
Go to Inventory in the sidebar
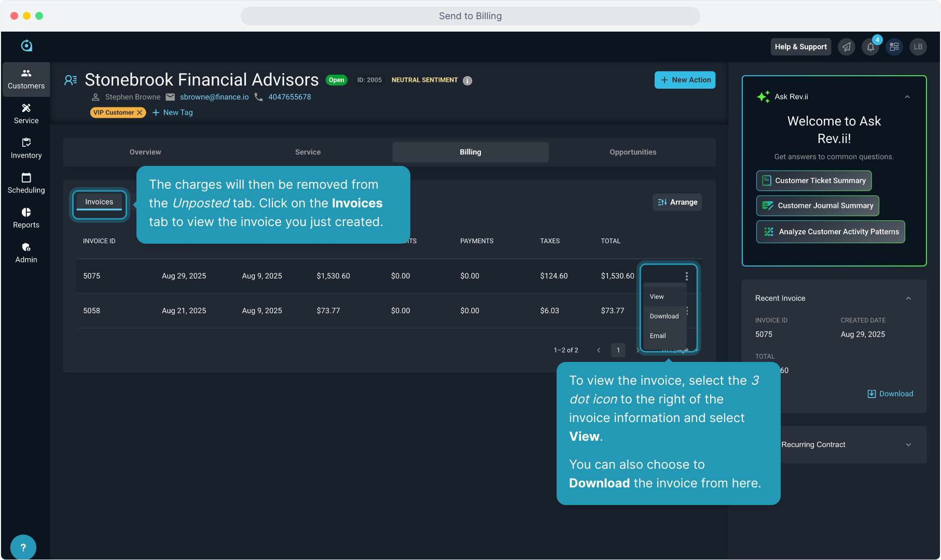pyautogui.click(x=26, y=148)
